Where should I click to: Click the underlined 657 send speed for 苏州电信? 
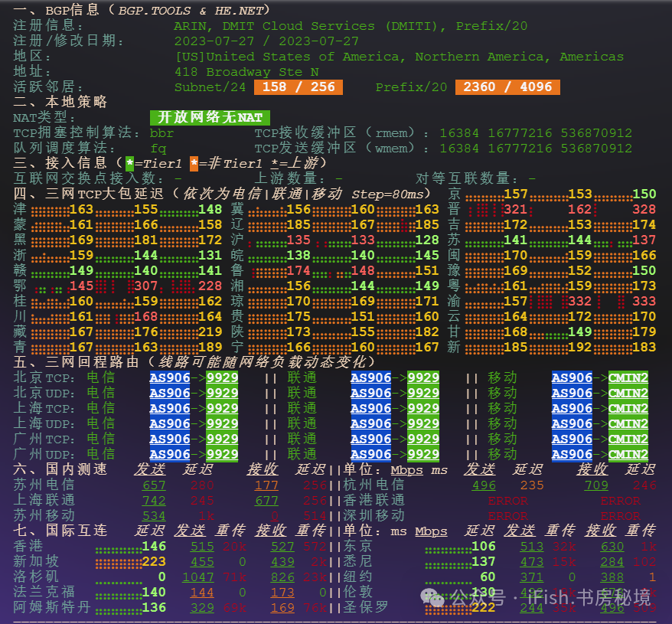(154, 485)
